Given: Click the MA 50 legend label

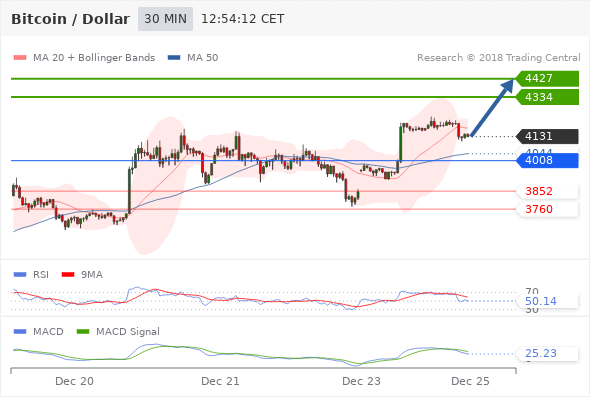Looking at the screenshot, I should (202, 58).
